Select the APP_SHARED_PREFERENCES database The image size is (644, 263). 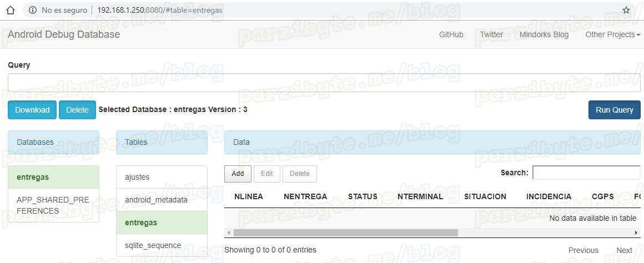pos(53,205)
